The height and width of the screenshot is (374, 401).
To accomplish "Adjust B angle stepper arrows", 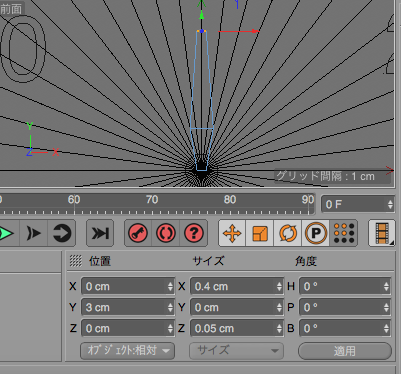I will click(x=386, y=328).
